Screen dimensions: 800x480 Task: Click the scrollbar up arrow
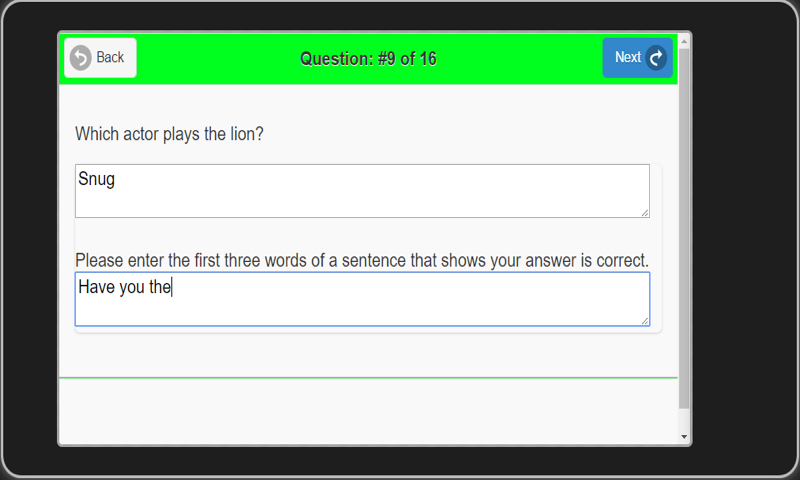tap(684, 41)
